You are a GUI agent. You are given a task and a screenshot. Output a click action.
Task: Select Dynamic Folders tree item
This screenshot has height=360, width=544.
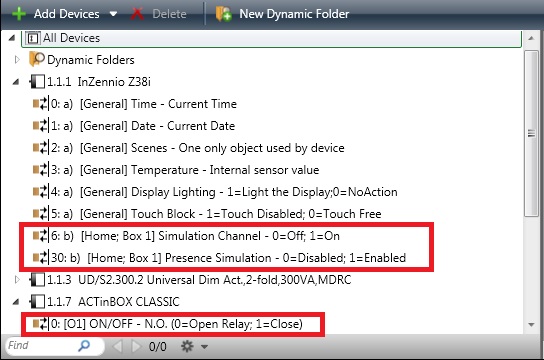[91, 60]
